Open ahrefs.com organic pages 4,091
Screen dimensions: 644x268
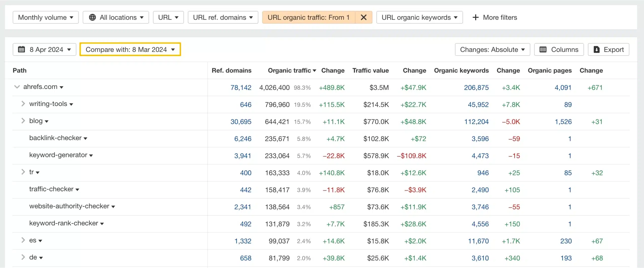pyautogui.click(x=563, y=88)
